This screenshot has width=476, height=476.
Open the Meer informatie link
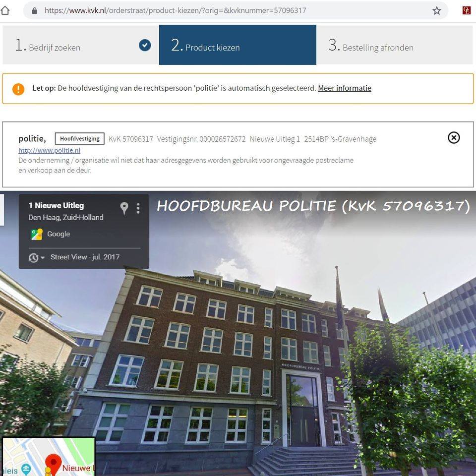[x=344, y=88]
